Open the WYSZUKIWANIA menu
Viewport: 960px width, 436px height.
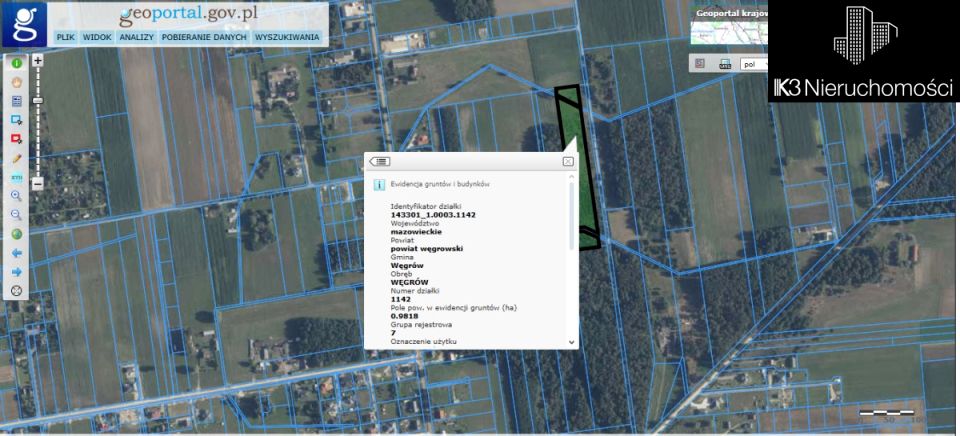[x=287, y=37]
